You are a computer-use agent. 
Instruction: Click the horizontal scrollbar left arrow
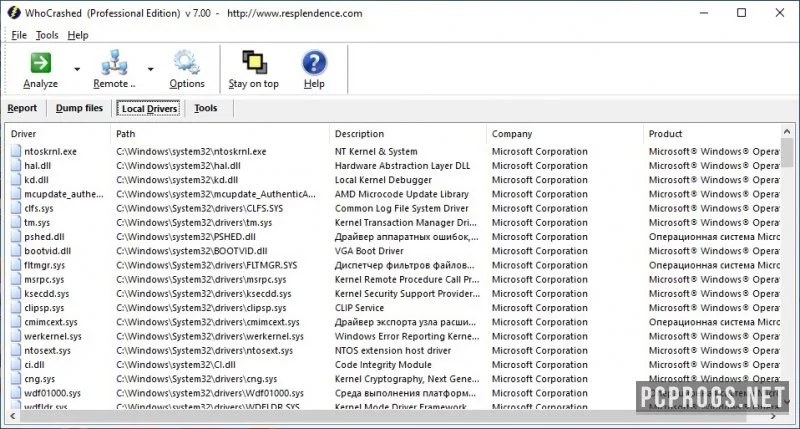[12, 416]
